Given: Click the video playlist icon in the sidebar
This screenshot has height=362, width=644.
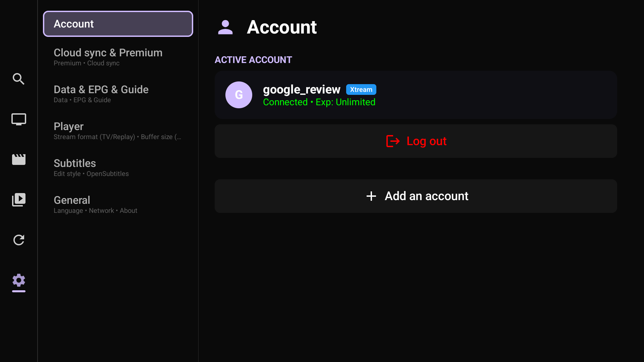Looking at the screenshot, I should (x=18, y=199).
